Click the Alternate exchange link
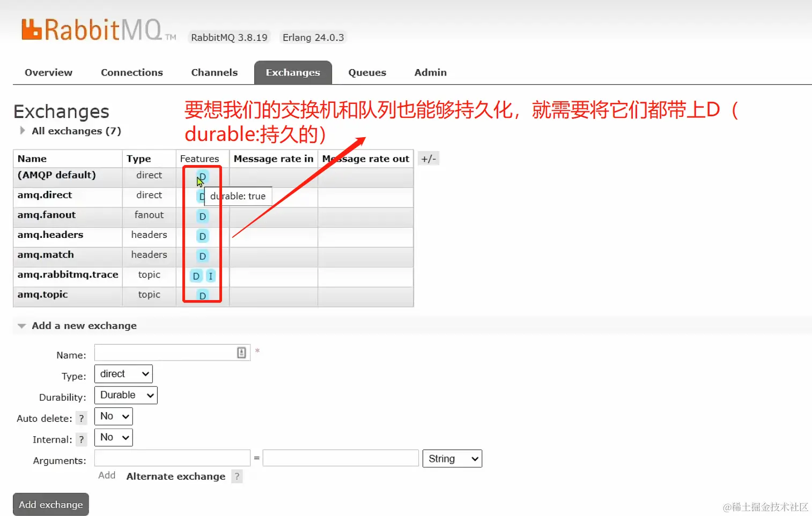 tap(176, 476)
